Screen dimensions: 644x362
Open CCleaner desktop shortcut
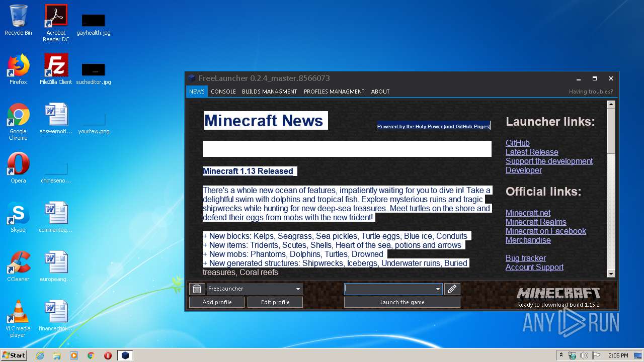click(x=18, y=266)
